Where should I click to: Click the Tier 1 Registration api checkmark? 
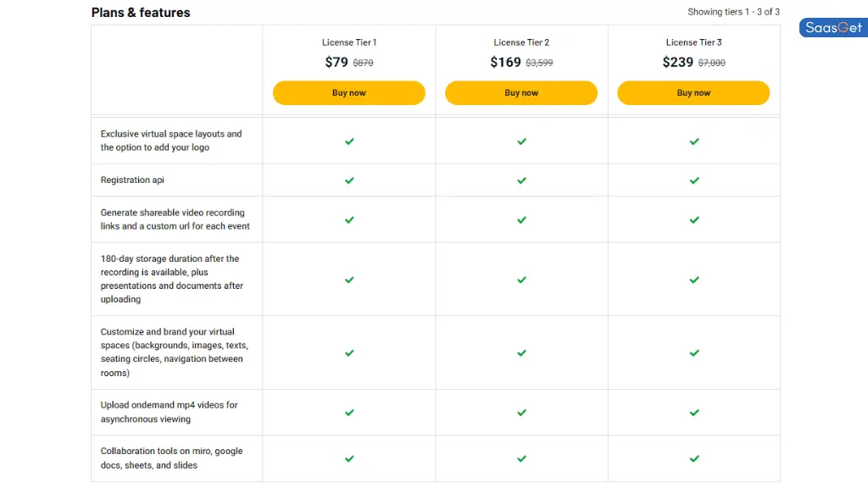pyautogui.click(x=349, y=180)
